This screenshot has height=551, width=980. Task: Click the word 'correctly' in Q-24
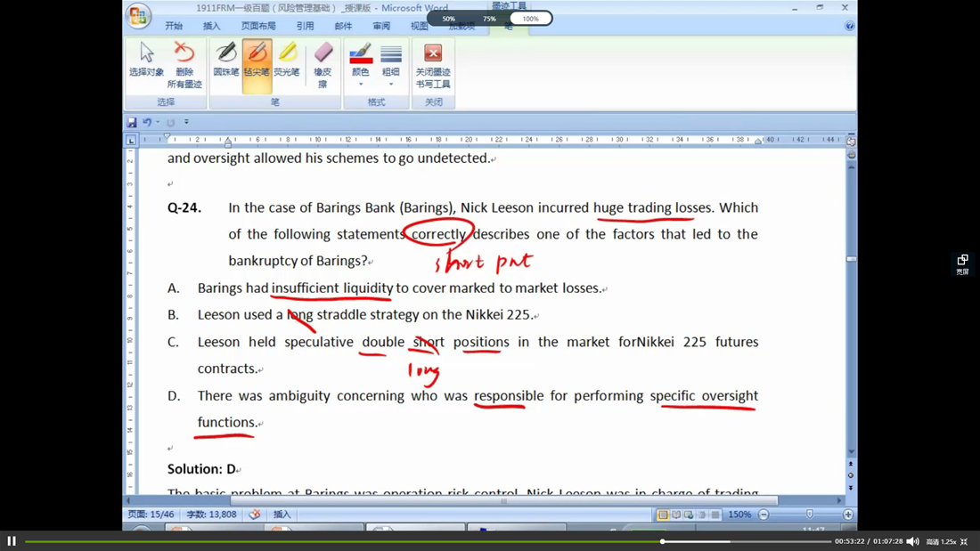(438, 234)
